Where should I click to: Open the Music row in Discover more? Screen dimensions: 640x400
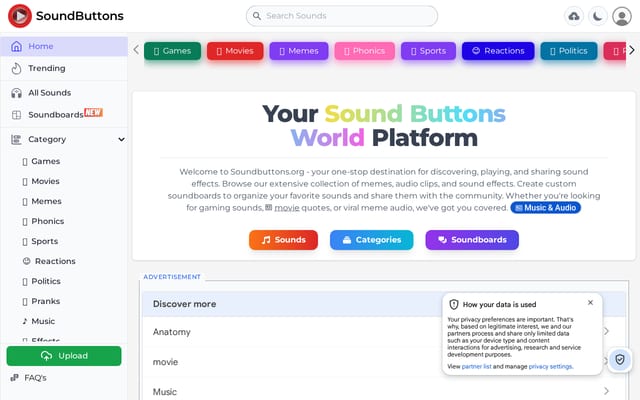tap(384, 392)
